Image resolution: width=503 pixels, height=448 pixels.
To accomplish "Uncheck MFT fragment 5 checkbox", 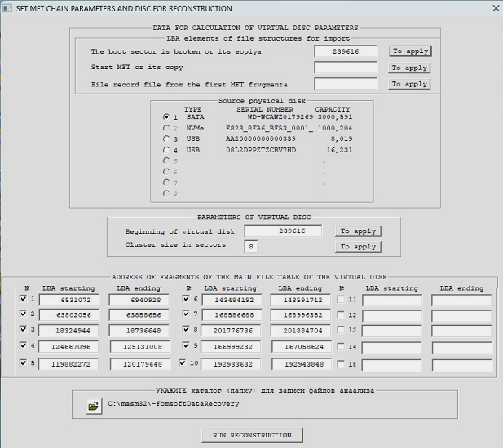I will [x=23, y=362].
